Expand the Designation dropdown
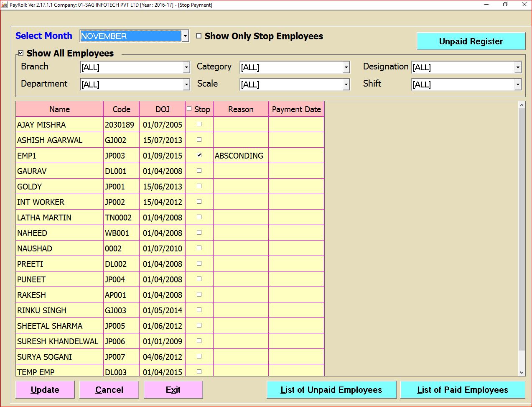 coord(518,67)
